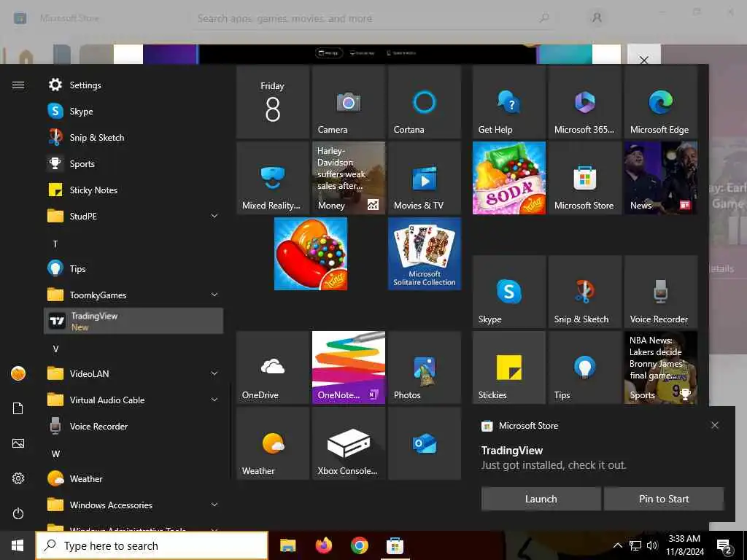Click the Windows Start button

[18, 545]
